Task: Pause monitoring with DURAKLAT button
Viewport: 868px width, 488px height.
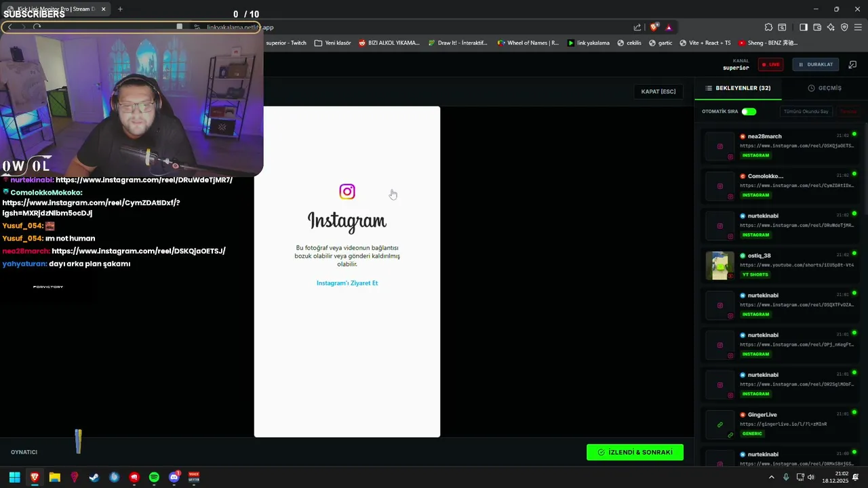Action: 816,64
